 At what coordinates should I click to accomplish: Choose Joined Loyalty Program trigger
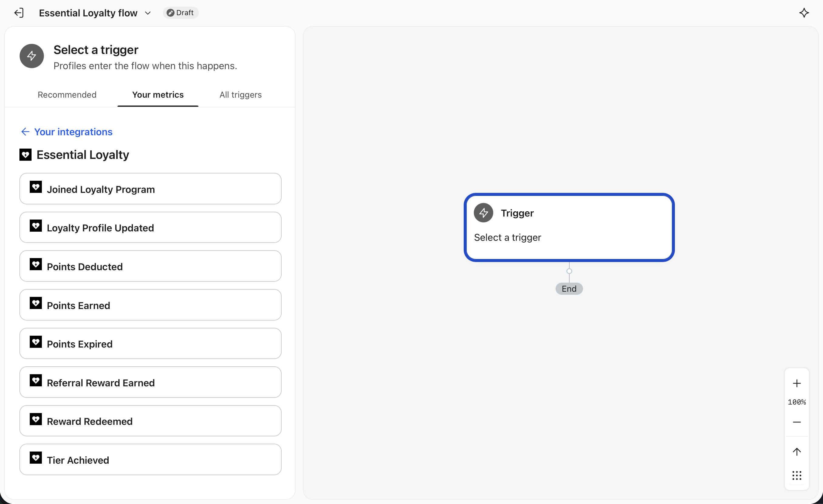(x=150, y=189)
